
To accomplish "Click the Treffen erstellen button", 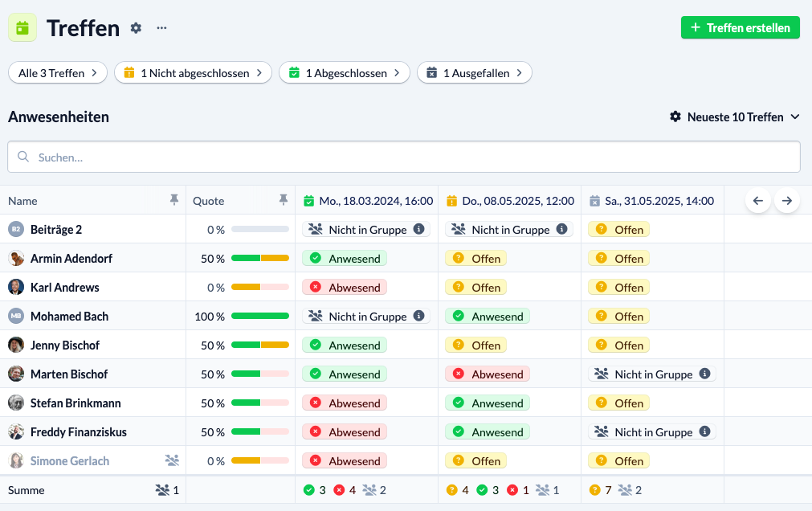I will (x=740, y=27).
